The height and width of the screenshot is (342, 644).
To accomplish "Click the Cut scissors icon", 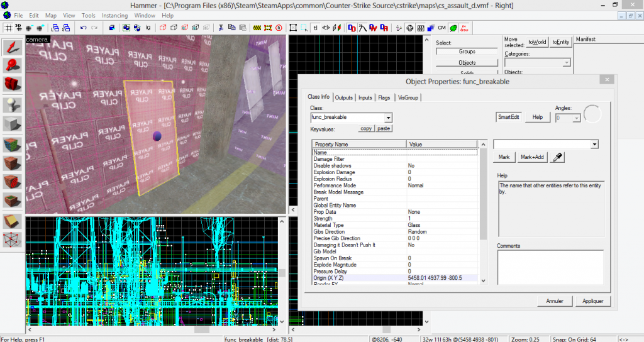I will (221, 28).
